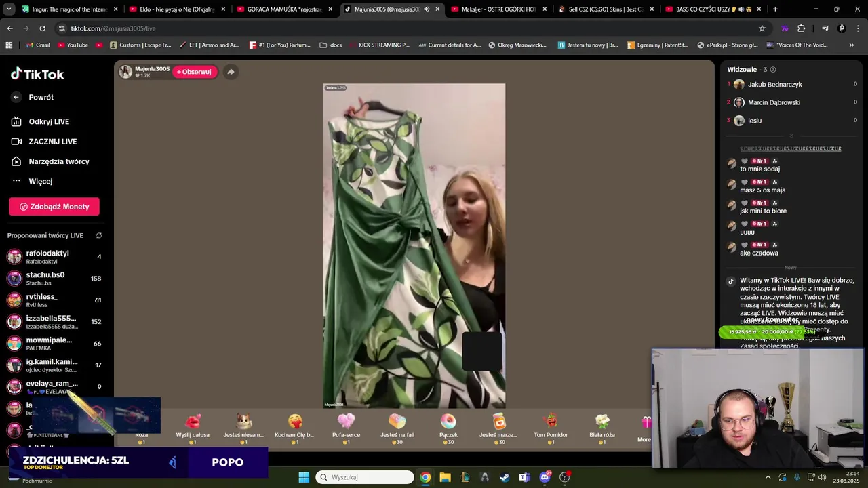Share the live stream
868x488 pixels.
pos(231,72)
